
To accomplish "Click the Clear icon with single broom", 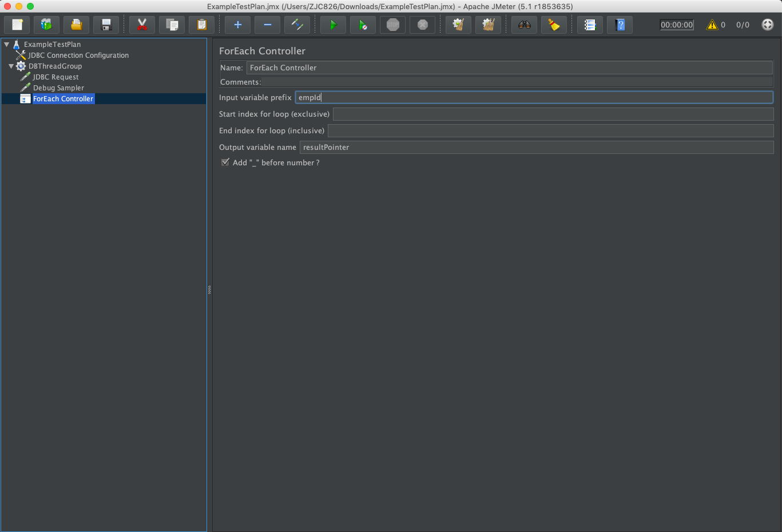I will (459, 25).
